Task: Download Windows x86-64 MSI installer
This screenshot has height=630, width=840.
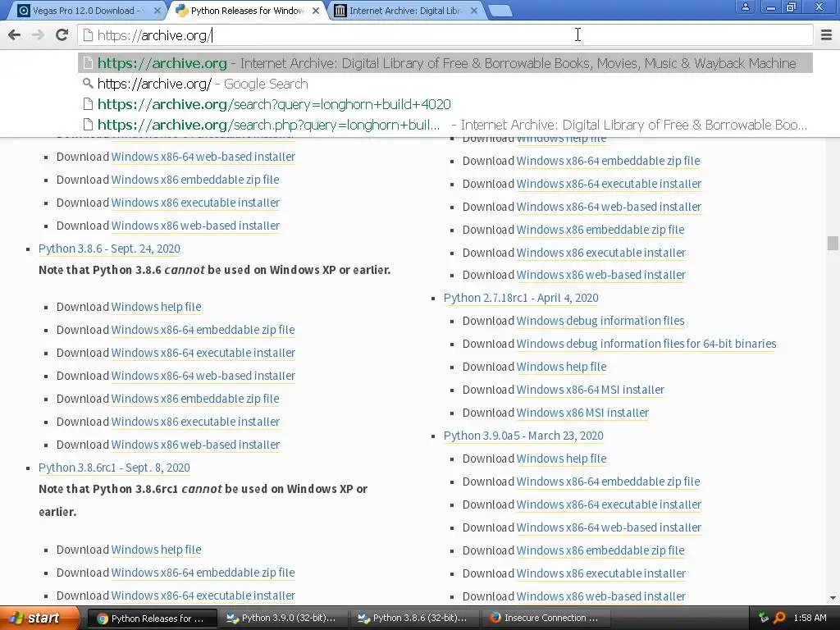Action: (x=591, y=390)
